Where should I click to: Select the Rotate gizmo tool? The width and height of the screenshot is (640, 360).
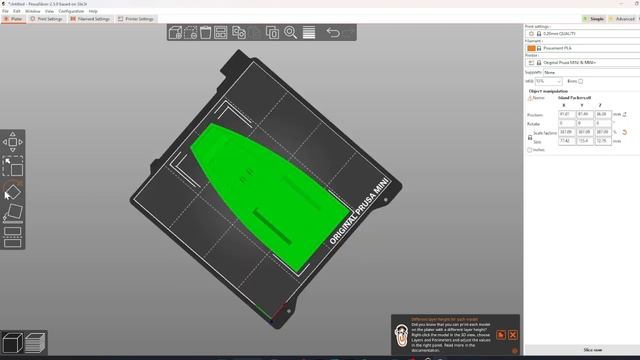click(x=13, y=190)
